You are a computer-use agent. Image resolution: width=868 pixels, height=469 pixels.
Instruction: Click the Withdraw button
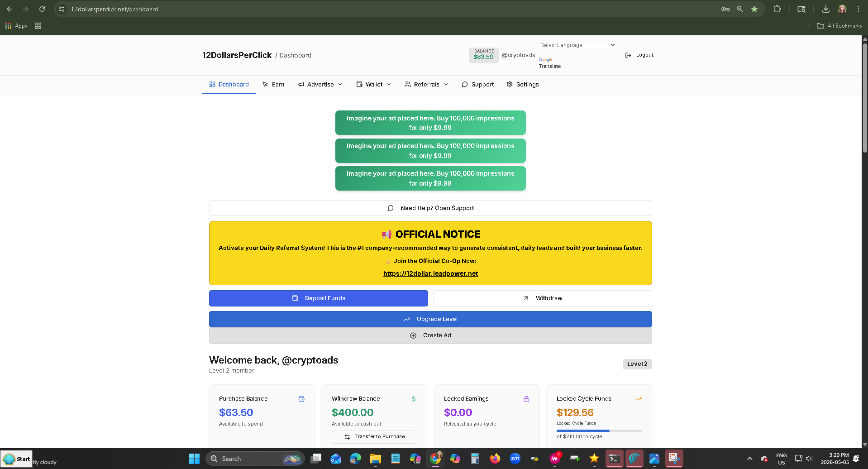(543, 298)
